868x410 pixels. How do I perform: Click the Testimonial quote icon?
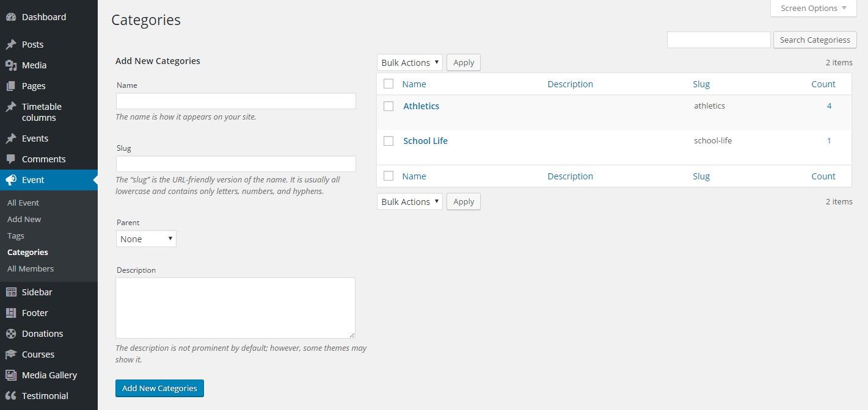[x=11, y=396]
